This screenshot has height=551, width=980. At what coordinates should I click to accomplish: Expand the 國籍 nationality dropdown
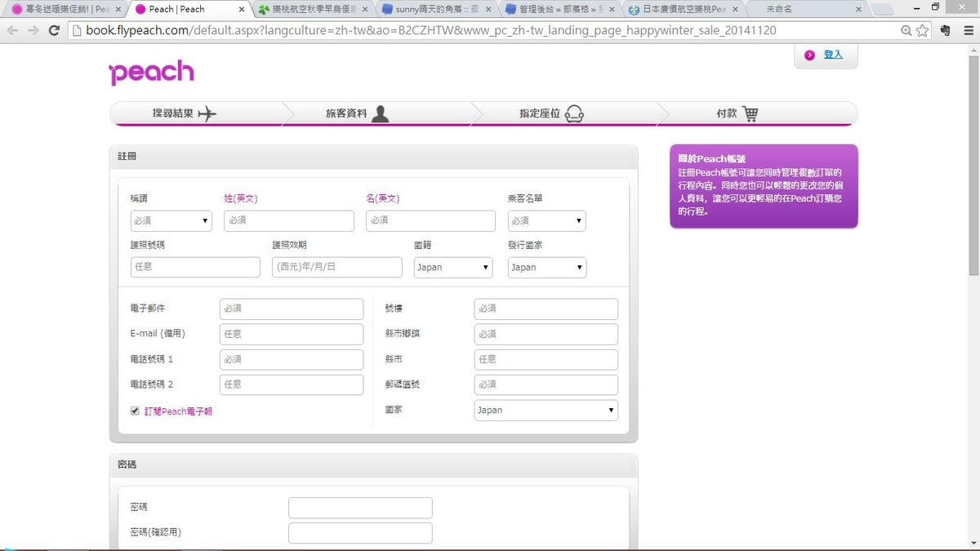(x=452, y=267)
